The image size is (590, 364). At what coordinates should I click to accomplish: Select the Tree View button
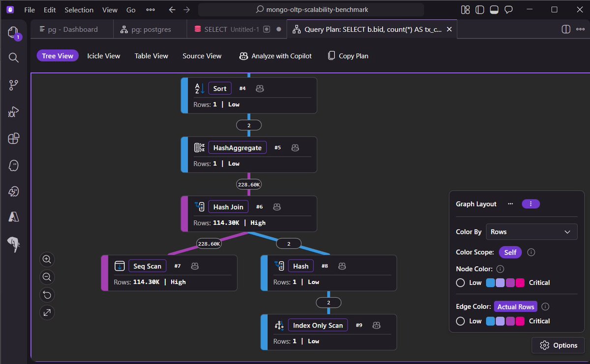pyautogui.click(x=58, y=56)
